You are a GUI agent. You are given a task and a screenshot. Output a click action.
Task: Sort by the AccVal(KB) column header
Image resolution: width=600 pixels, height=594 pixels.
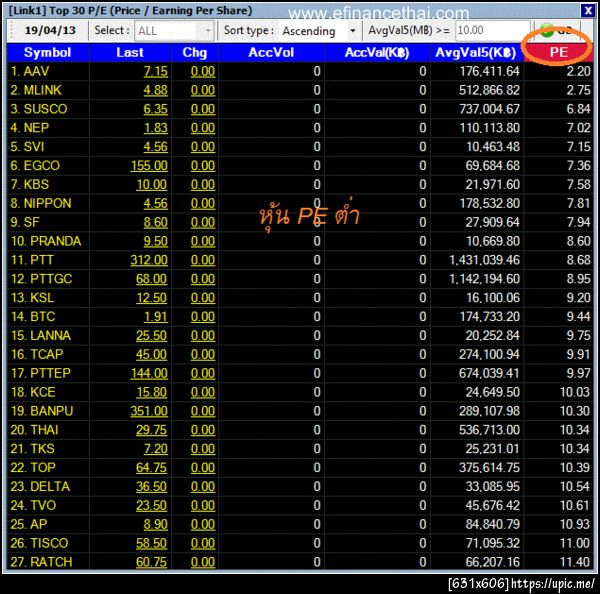click(x=377, y=52)
